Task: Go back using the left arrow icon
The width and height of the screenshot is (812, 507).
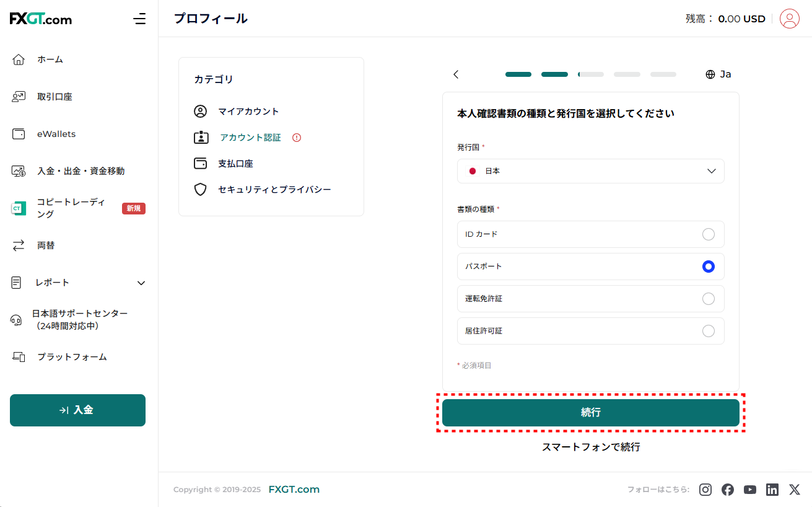Action: pyautogui.click(x=456, y=74)
